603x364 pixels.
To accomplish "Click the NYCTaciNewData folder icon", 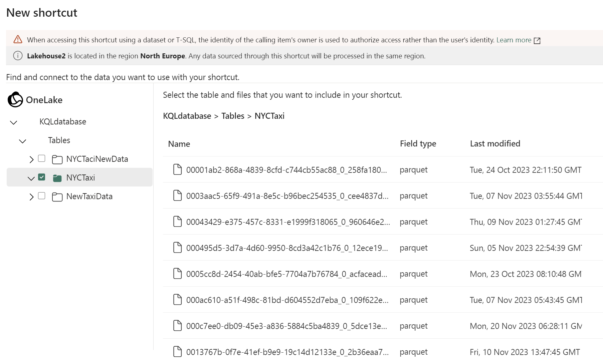I will (x=57, y=159).
